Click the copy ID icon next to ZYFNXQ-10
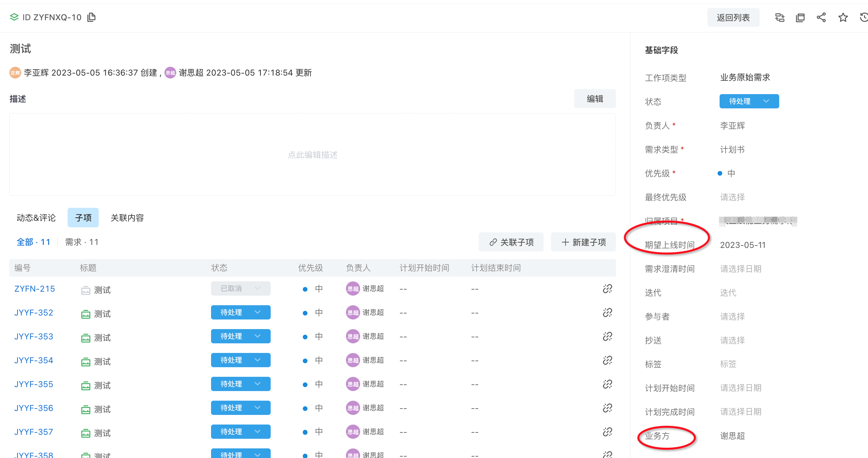This screenshot has height=458, width=868. tap(91, 17)
